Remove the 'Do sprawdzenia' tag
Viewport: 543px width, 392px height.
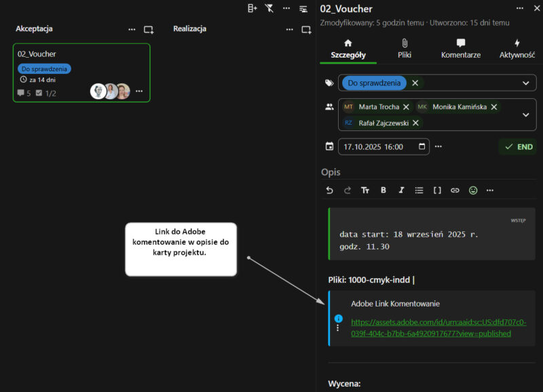[x=415, y=83]
